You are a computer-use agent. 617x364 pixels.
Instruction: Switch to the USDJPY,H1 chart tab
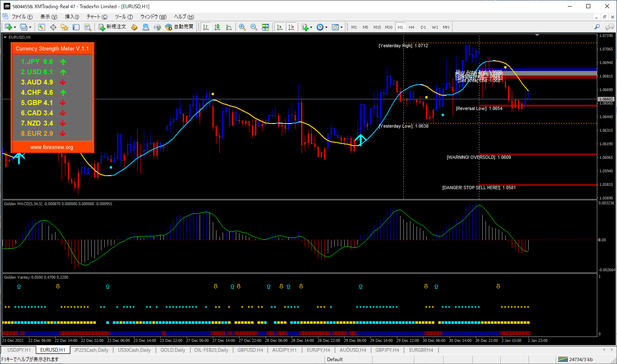tap(19, 350)
